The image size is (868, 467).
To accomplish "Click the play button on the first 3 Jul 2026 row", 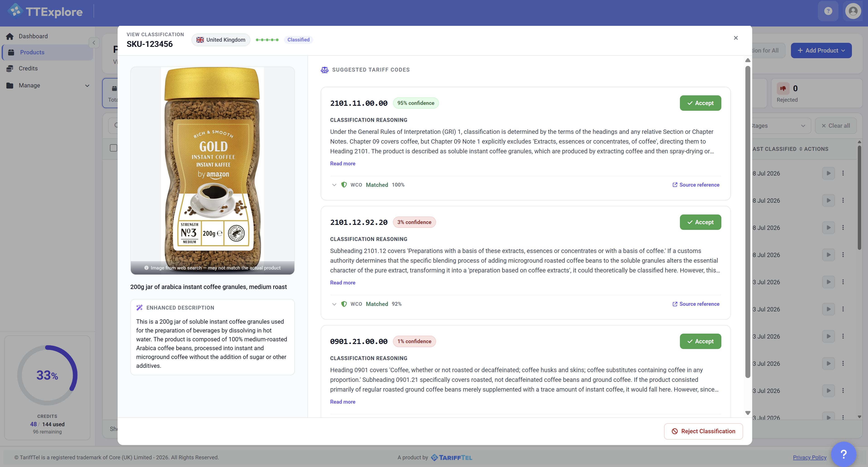I will (x=828, y=282).
